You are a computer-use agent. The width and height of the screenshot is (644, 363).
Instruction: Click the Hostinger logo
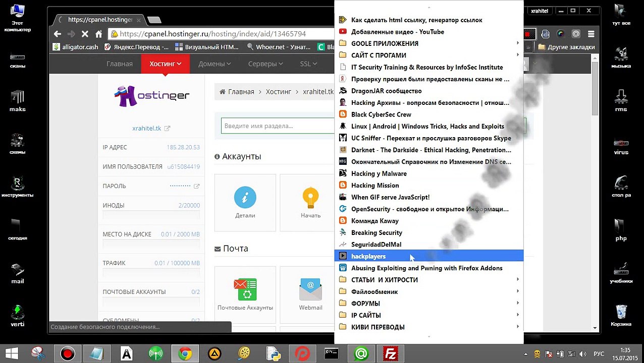pos(151,96)
